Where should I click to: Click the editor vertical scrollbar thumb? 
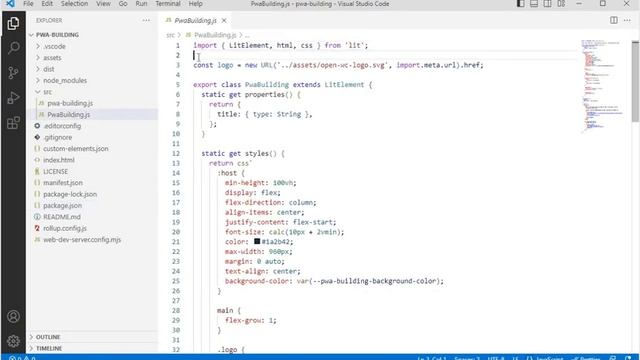(x=635, y=81)
